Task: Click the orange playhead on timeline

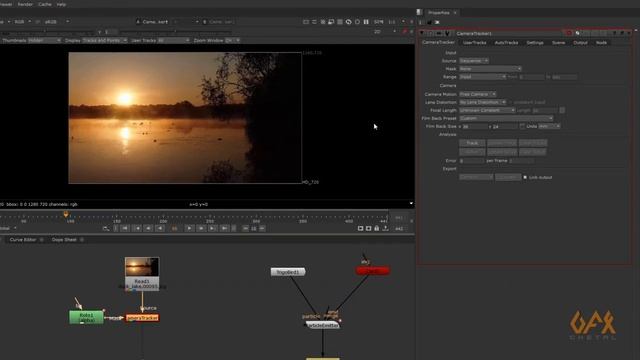Action: (x=66, y=214)
